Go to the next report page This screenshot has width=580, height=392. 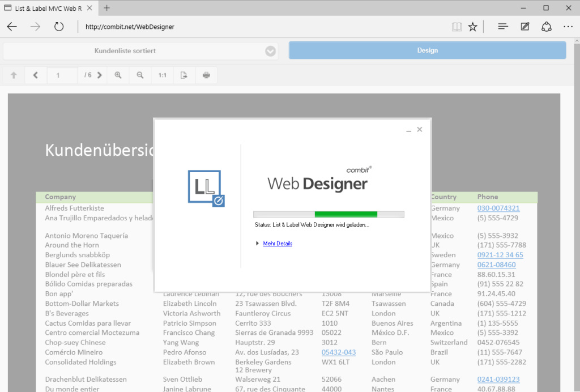click(99, 75)
